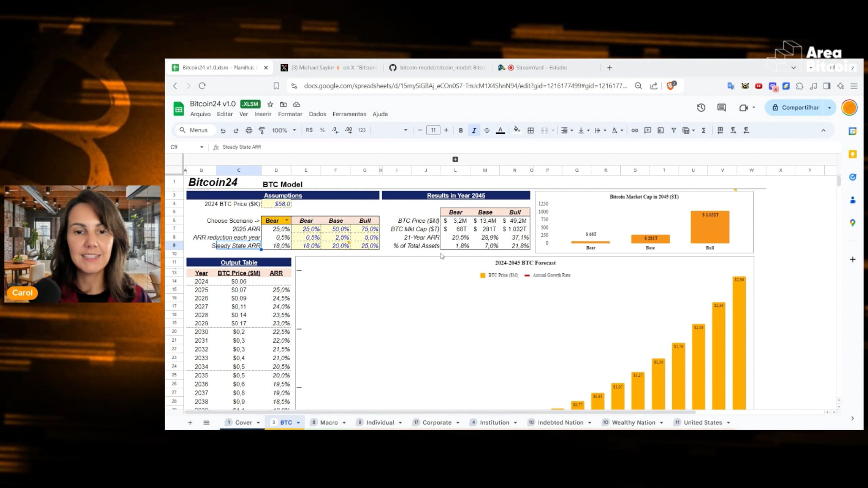Open the 100% zoom dropdown
The width and height of the screenshot is (868, 488).
coord(284,130)
